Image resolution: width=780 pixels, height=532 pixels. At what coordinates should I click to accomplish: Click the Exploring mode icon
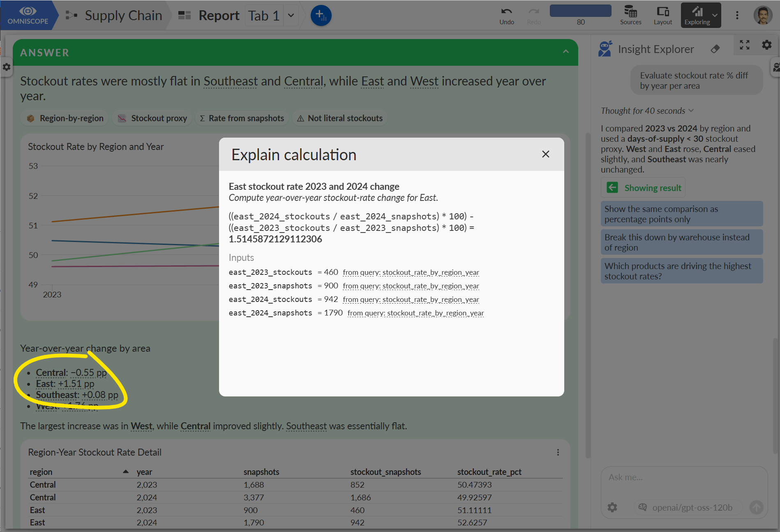pyautogui.click(x=697, y=12)
